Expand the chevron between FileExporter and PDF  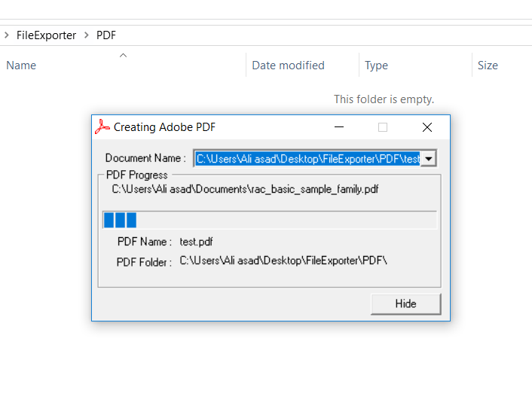click(87, 35)
